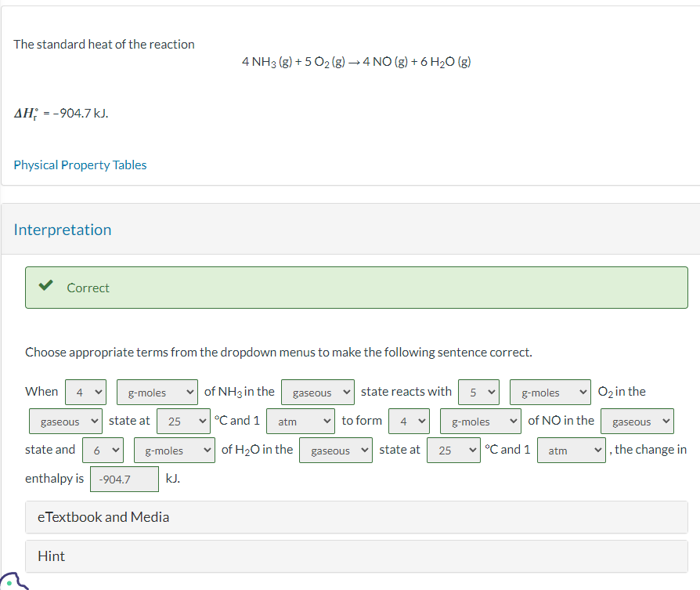The image size is (700, 590).
Task: Select the -904.7 enthalpy input field
Action: pyautogui.click(x=124, y=478)
